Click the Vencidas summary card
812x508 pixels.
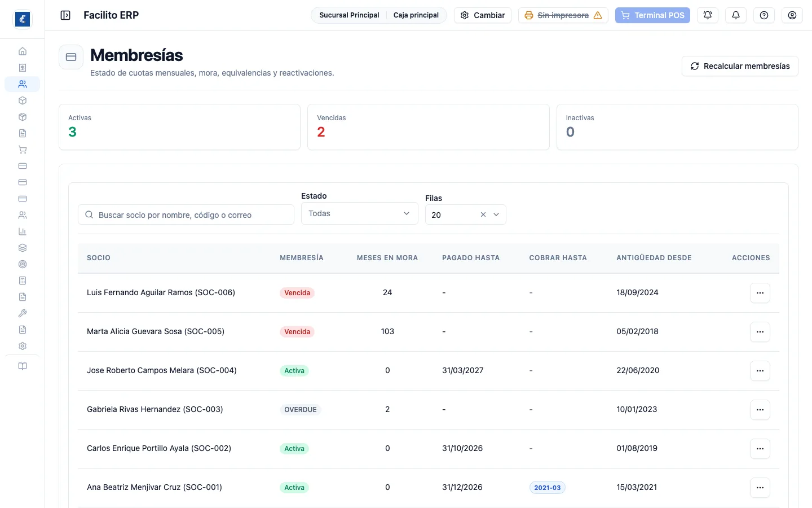click(x=429, y=127)
